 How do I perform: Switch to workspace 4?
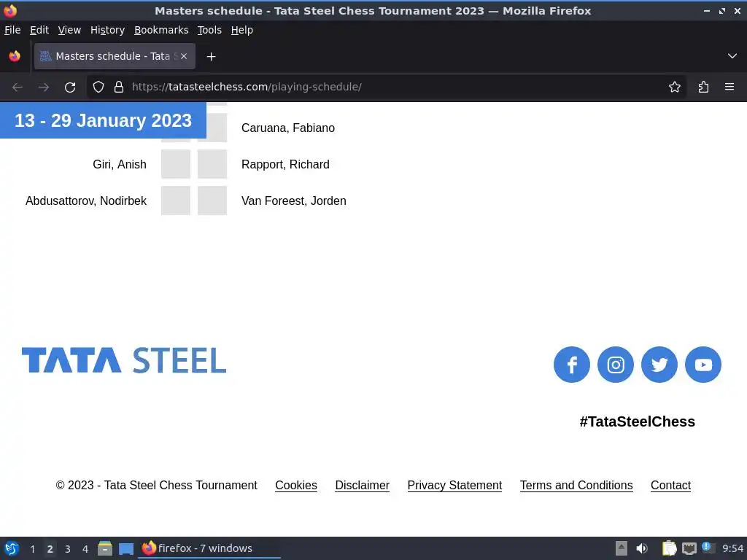click(85, 549)
